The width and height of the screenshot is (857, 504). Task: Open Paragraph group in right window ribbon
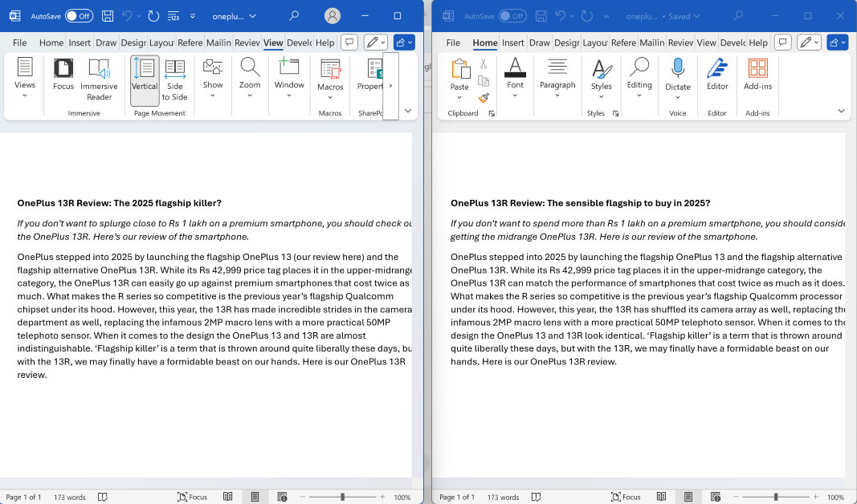tap(557, 78)
